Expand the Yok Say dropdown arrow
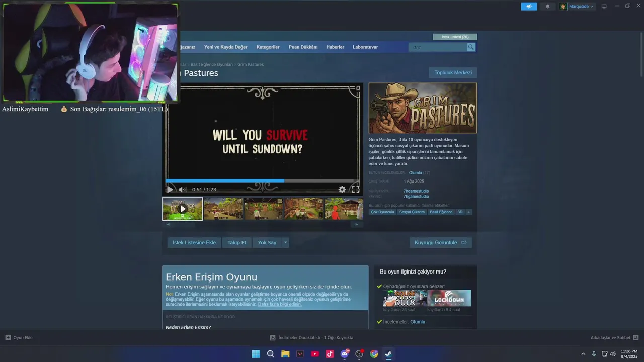Screen dimensions: 644x362 (286, 243)
